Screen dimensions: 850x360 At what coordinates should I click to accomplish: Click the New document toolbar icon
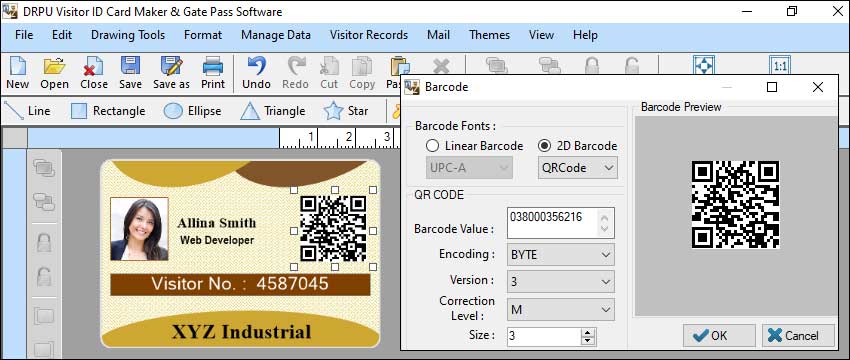17,66
